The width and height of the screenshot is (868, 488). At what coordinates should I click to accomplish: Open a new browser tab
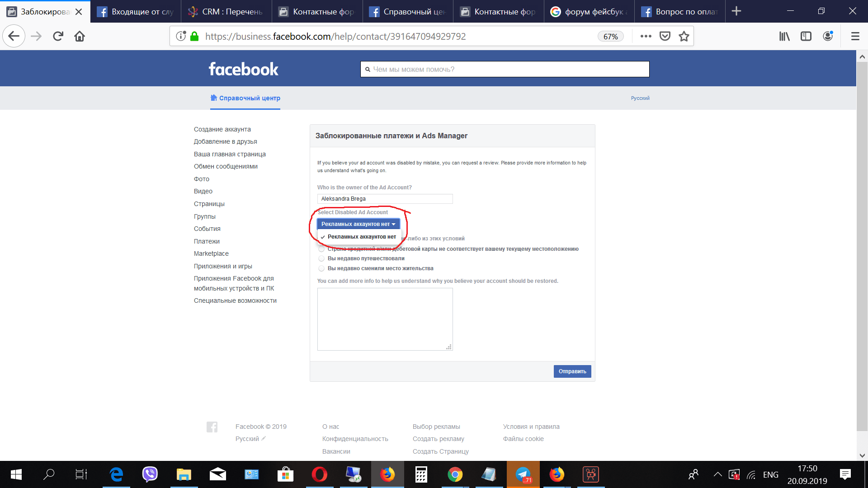[x=736, y=11]
